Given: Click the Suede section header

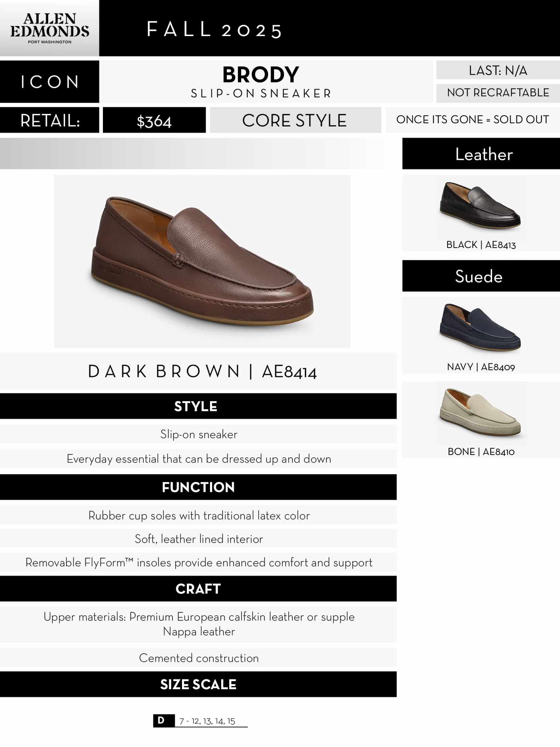Looking at the screenshot, I should coord(479,276).
